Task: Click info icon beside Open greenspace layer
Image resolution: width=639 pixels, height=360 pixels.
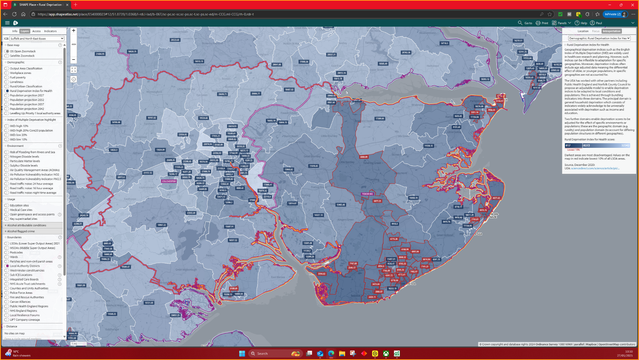Action: (60, 214)
